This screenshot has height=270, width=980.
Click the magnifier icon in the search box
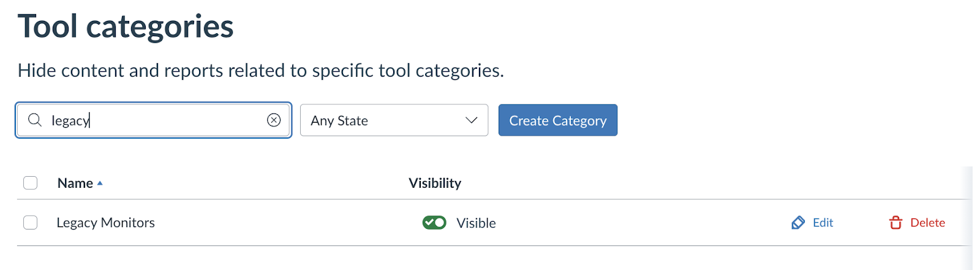pos(35,120)
